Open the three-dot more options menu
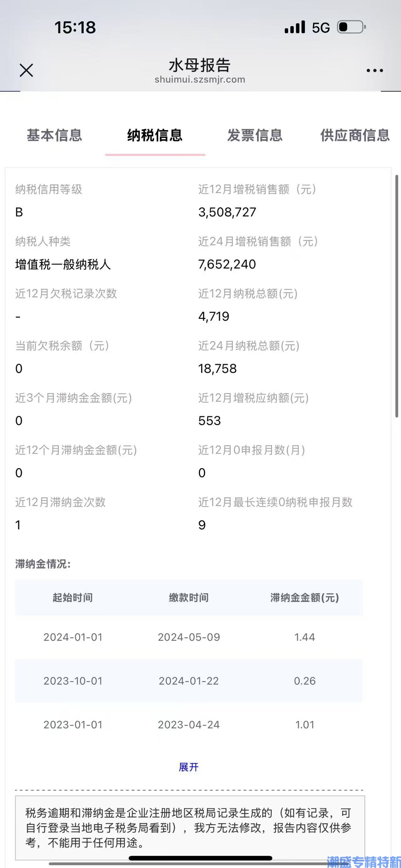Viewport: 401px width, 868px height. click(x=375, y=70)
